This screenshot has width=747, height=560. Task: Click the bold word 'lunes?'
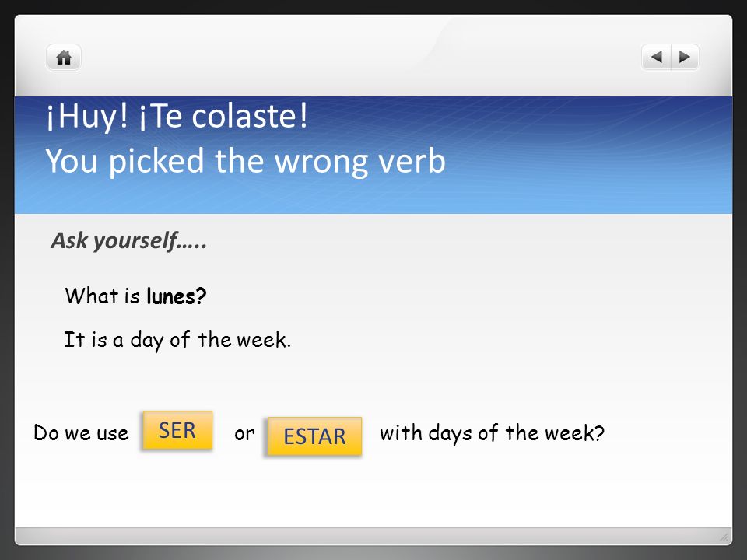point(177,296)
